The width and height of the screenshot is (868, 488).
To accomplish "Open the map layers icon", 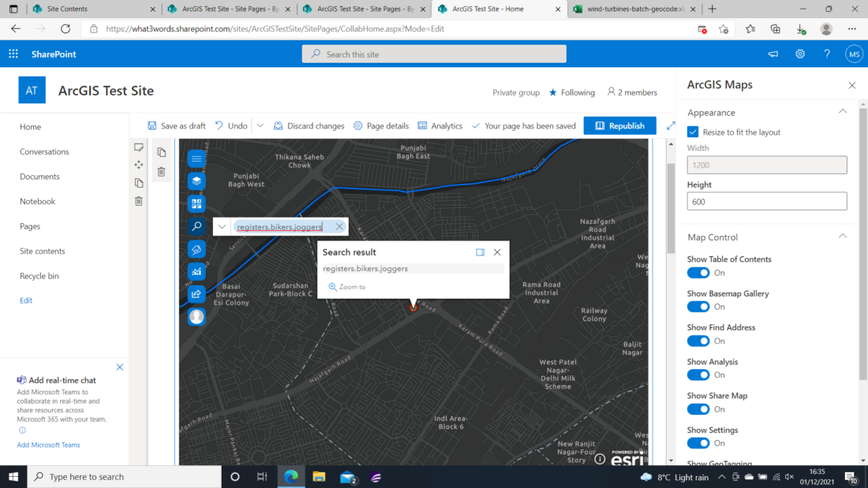I will (x=196, y=181).
